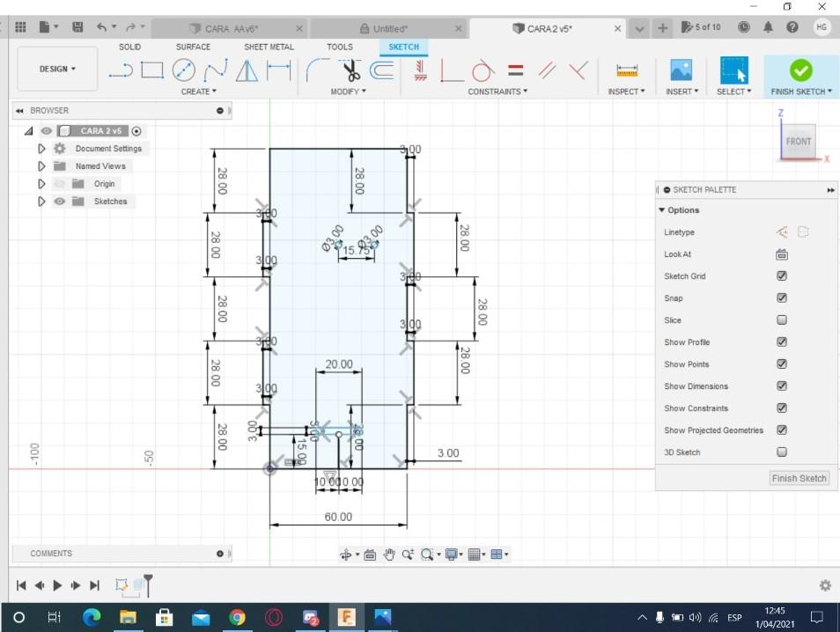
Task: Expand the Origin tree node
Action: pos(41,184)
